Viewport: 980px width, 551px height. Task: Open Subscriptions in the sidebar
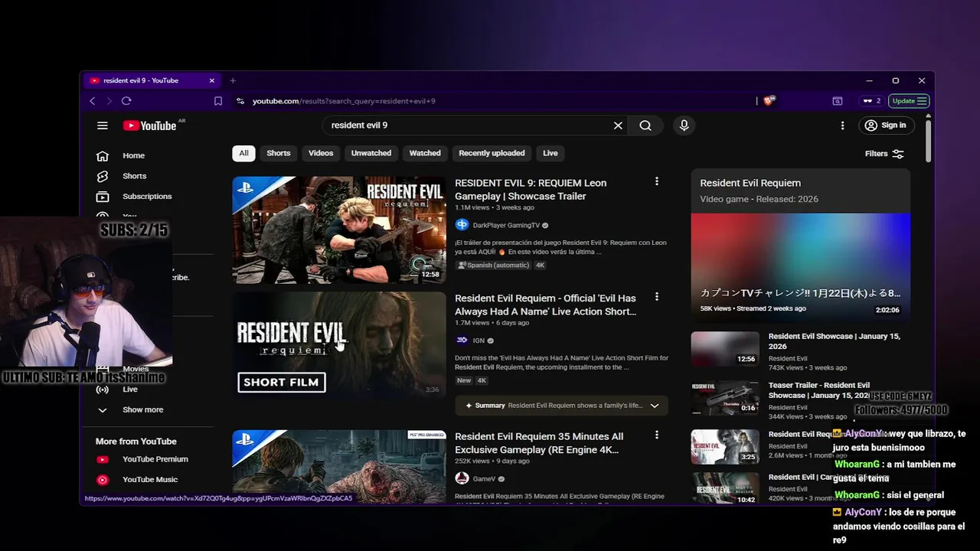pyautogui.click(x=145, y=197)
